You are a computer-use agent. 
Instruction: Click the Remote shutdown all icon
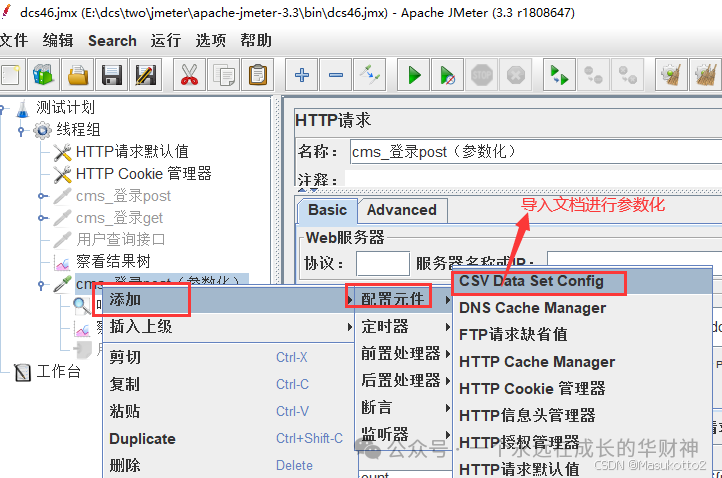click(627, 75)
